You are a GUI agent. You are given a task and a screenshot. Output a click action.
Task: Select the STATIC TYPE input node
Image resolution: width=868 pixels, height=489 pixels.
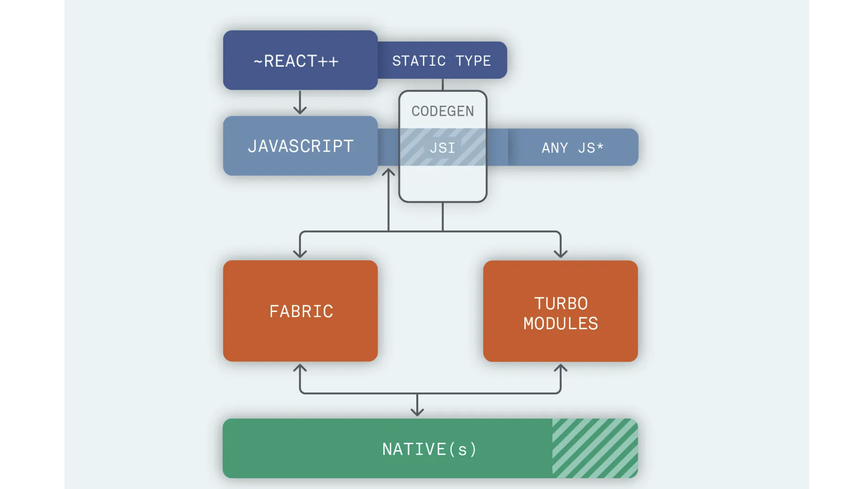click(x=442, y=60)
